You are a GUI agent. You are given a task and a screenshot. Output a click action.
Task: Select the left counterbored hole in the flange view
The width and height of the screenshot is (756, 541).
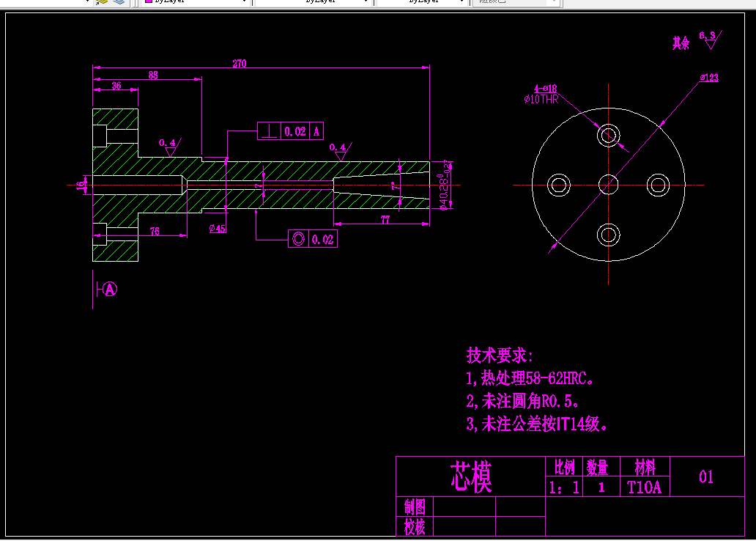[559, 185]
